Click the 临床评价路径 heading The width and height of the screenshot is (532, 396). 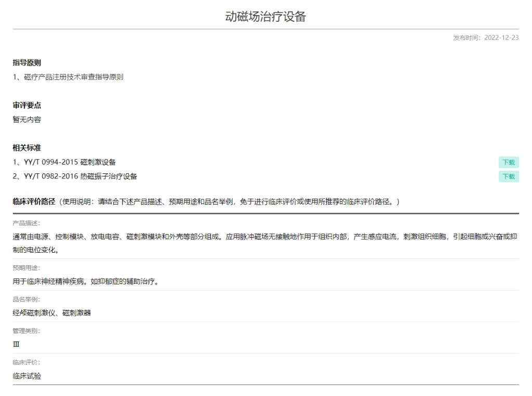pyautogui.click(x=34, y=201)
